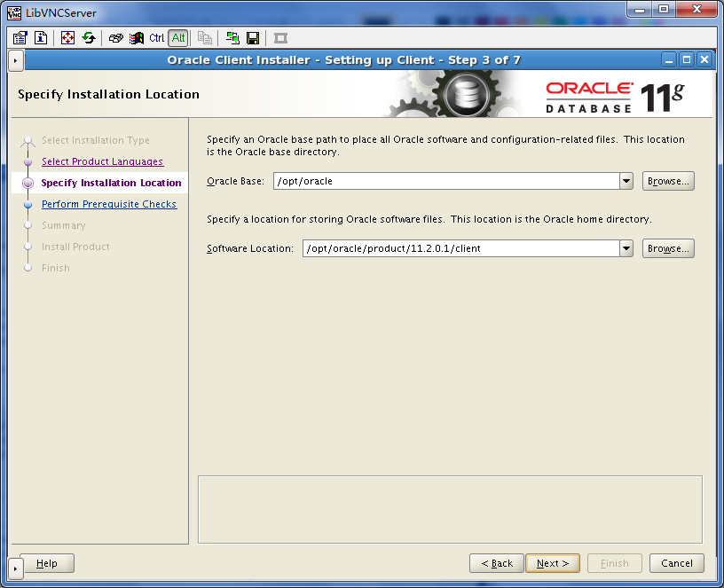Open new connection icon

[232, 38]
